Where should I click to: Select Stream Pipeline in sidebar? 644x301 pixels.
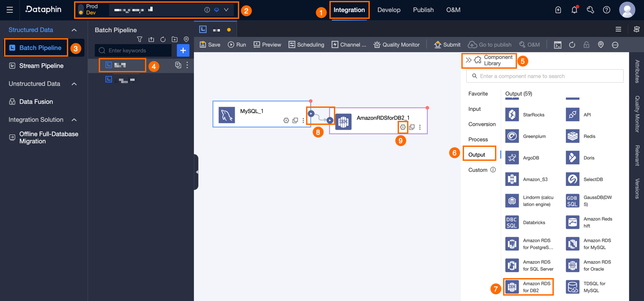41,66
